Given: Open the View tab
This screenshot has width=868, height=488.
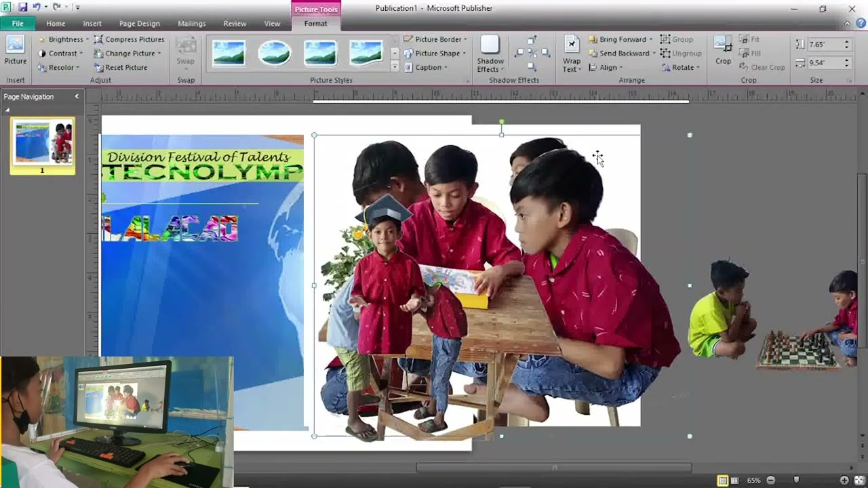Looking at the screenshot, I should (x=272, y=23).
